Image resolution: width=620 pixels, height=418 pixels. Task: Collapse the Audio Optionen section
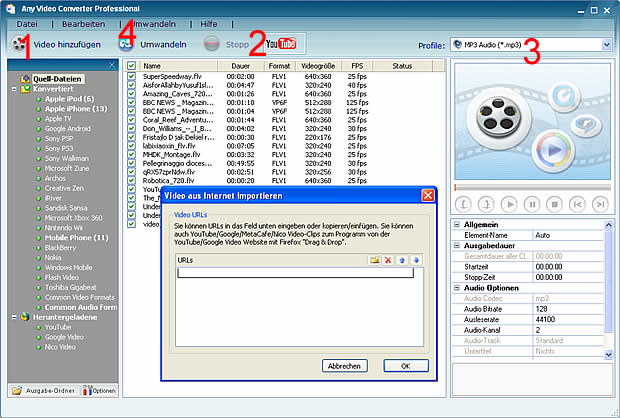tap(457, 288)
